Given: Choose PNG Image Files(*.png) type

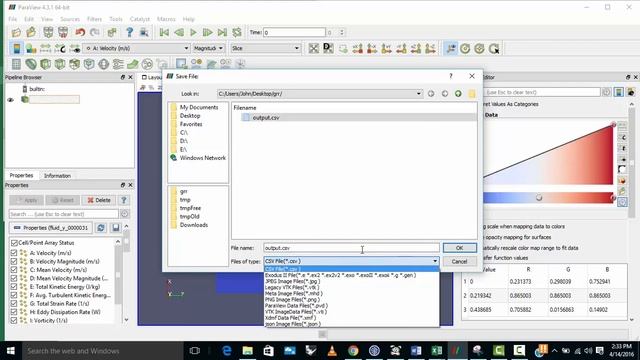Looking at the screenshot, I should point(292,300).
